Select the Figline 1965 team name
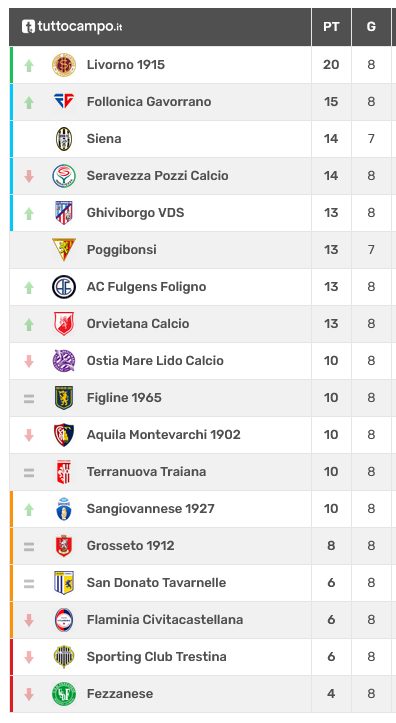396x723 pixels. click(124, 397)
